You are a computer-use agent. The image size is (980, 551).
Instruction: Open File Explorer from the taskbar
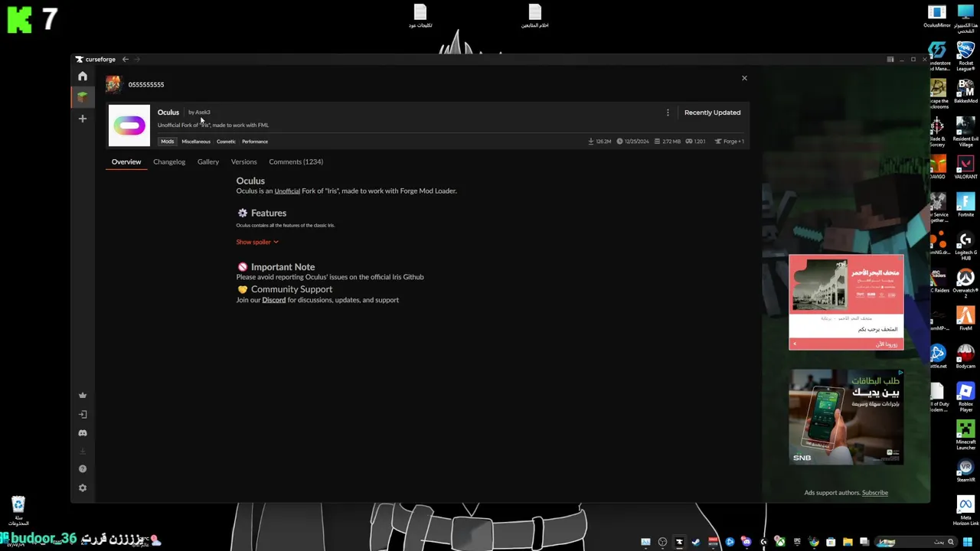tap(848, 543)
